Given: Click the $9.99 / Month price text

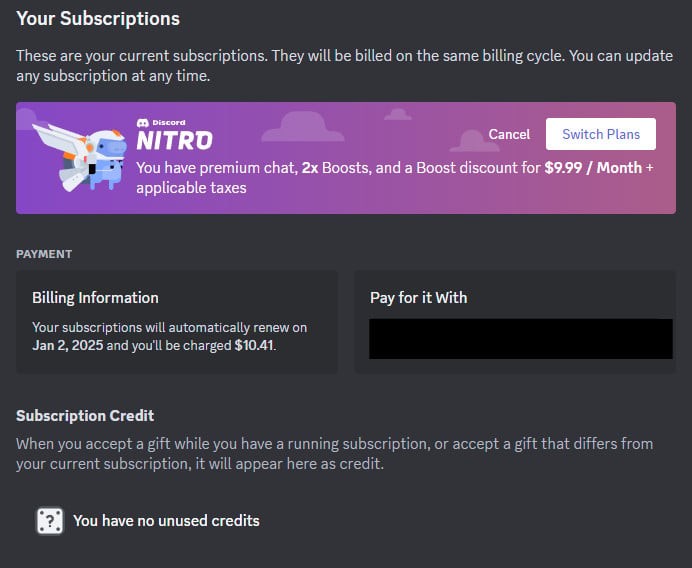Looking at the screenshot, I should point(593,168).
